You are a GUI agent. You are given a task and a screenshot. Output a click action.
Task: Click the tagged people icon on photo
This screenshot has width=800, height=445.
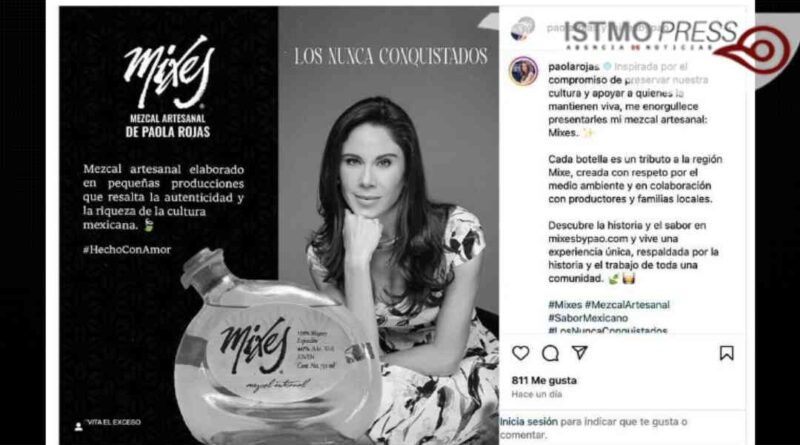point(78,426)
